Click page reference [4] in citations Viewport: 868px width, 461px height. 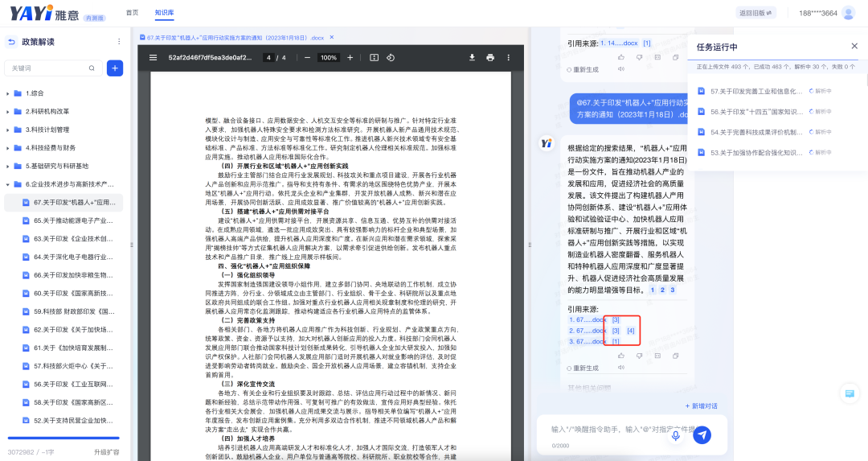(x=631, y=331)
